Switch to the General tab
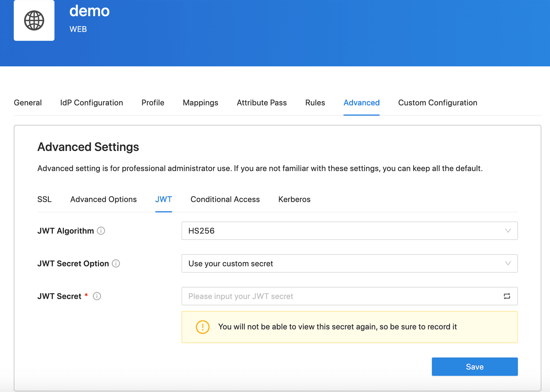This screenshot has height=392, width=550. [x=28, y=103]
